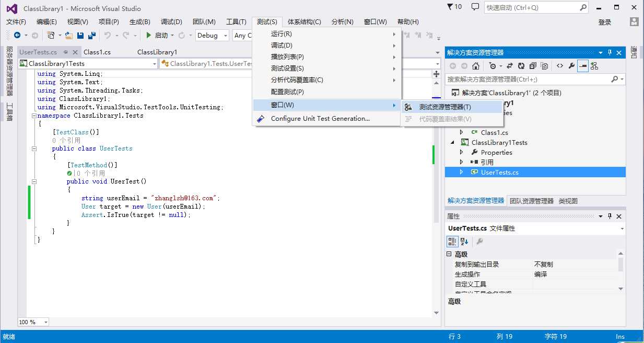Switch to the 团队资源管理器 tab
The image size is (644, 343).
[x=531, y=201]
